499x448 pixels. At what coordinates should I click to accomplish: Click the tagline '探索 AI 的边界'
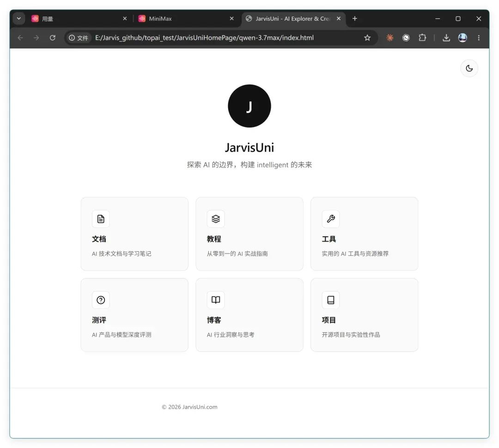click(x=210, y=165)
